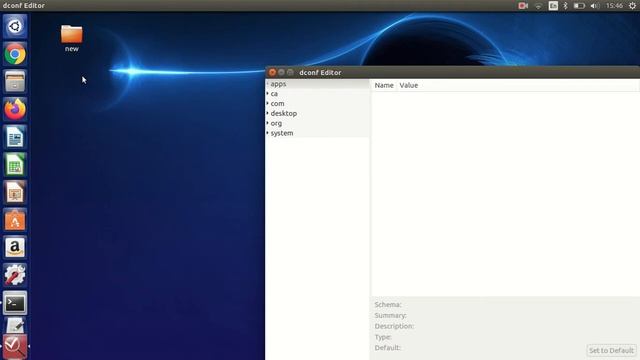Open the system session gear menu

[x=632, y=6]
